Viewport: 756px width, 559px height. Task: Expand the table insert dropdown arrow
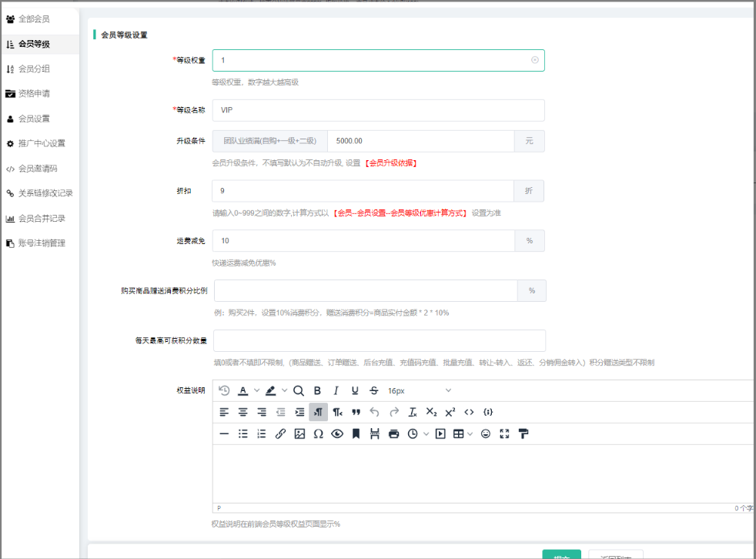click(x=470, y=433)
